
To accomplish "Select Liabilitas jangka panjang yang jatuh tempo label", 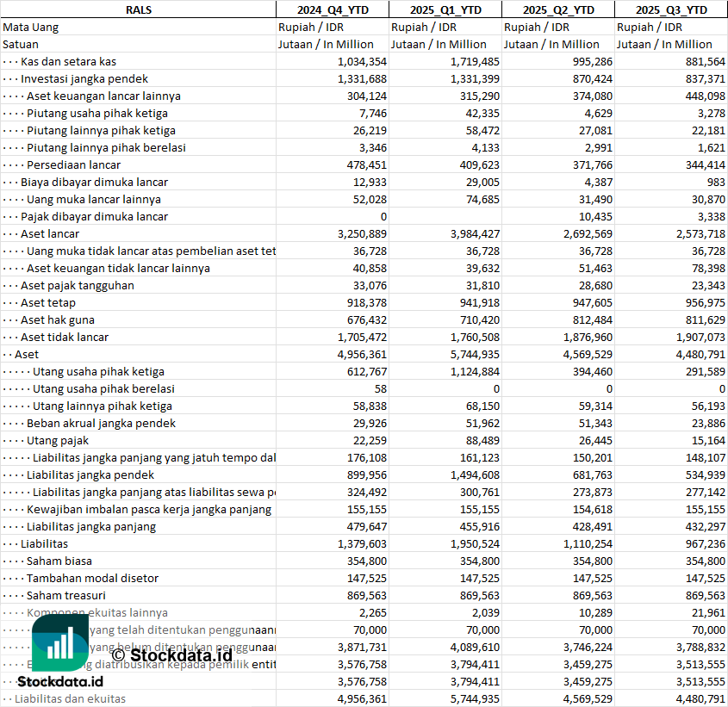I will [x=154, y=456].
